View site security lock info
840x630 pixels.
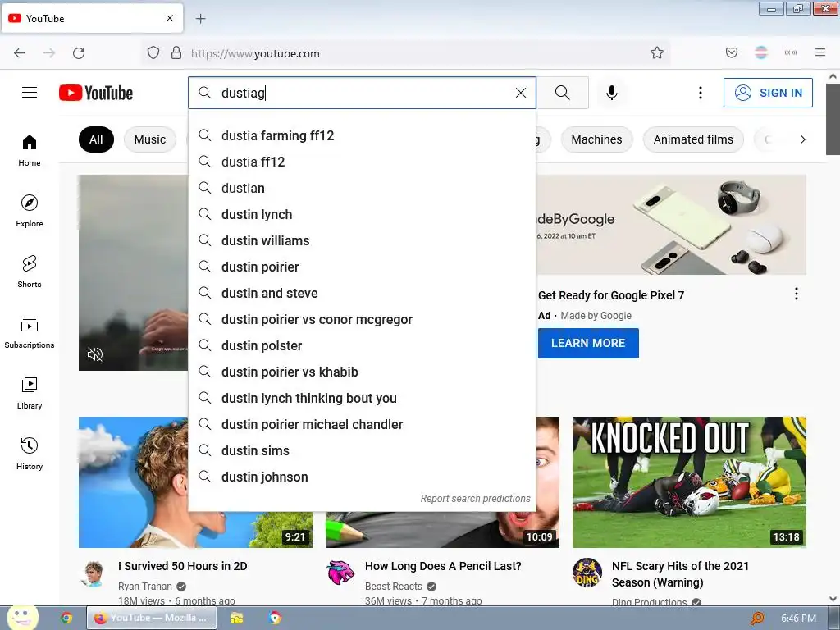tap(176, 52)
